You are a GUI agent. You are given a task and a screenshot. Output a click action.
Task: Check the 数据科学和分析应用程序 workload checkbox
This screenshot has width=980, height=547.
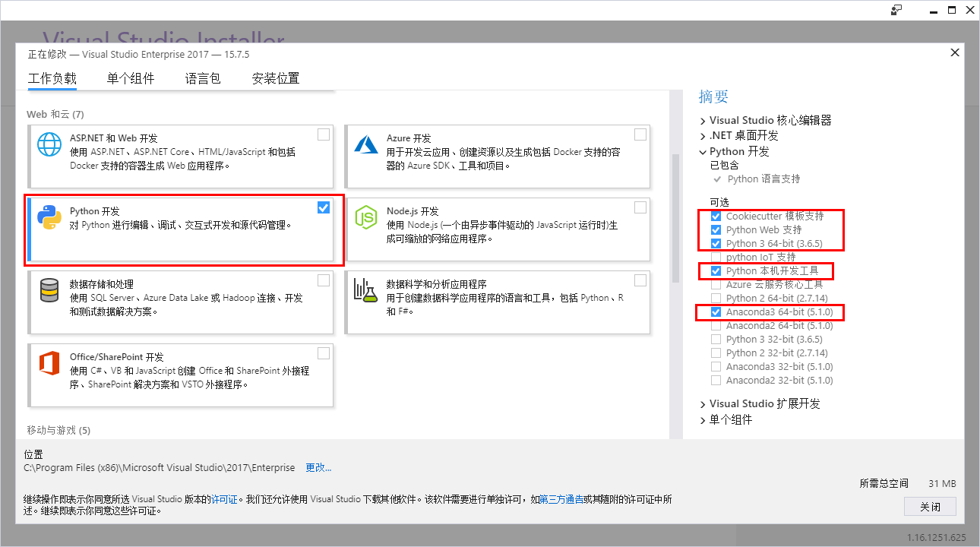click(x=640, y=280)
